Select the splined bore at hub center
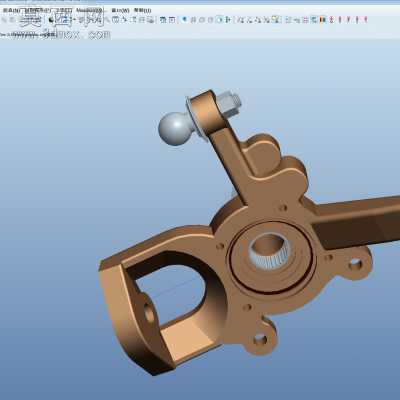Screen dimensions: 400x400 point(270,251)
